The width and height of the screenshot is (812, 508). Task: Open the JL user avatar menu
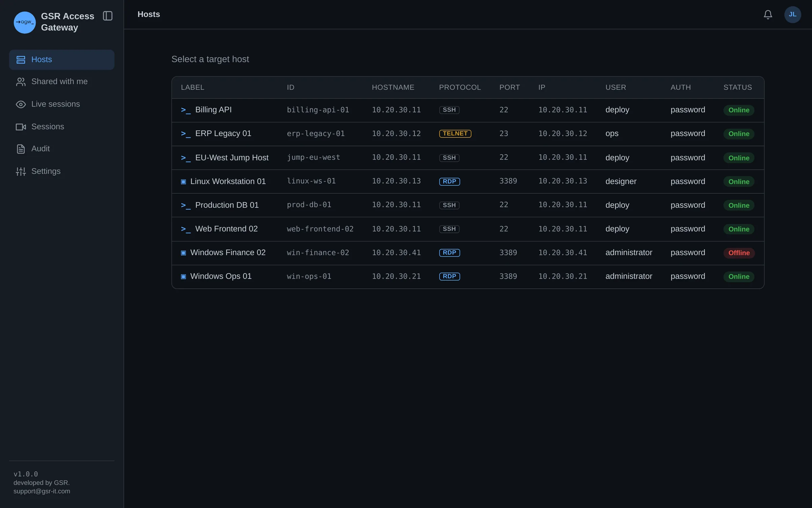(792, 15)
